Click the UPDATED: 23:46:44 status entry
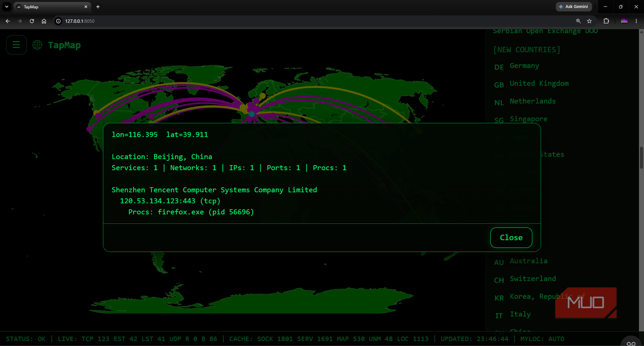Image resolution: width=644 pixels, height=346 pixels. 474,339
